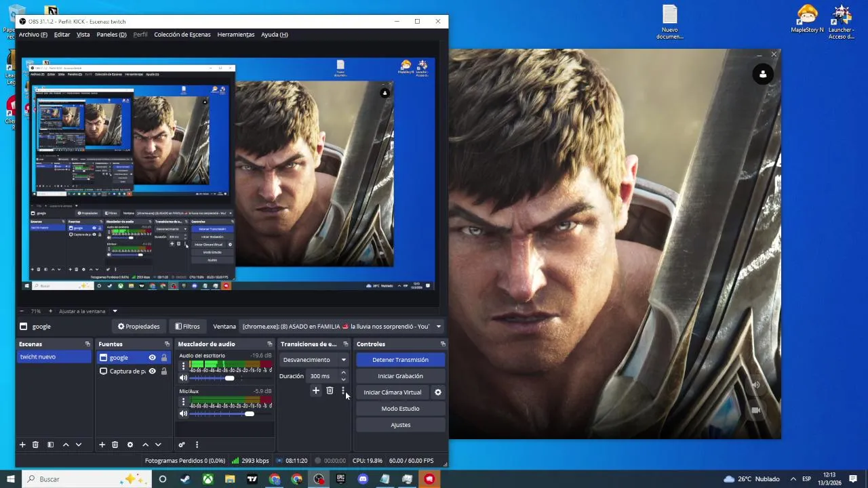
Task: Remove selected source with Fuentes trash icon
Action: pos(115,445)
